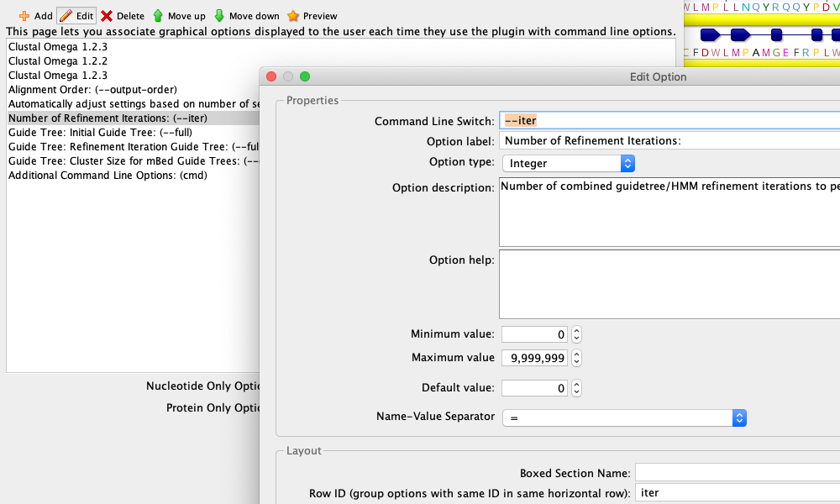Decrement the Default value using its stepper
This screenshot has width=840, height=504.
click(576, 391)
